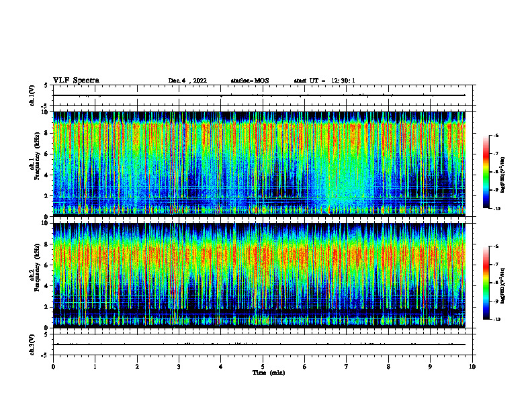Click the "-7" tick on ch.2 color bar

[496, 265]
